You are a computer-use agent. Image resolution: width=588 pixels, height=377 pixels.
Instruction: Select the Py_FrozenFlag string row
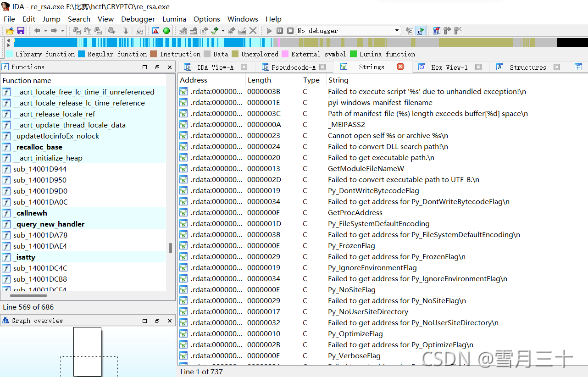(382, 246)
